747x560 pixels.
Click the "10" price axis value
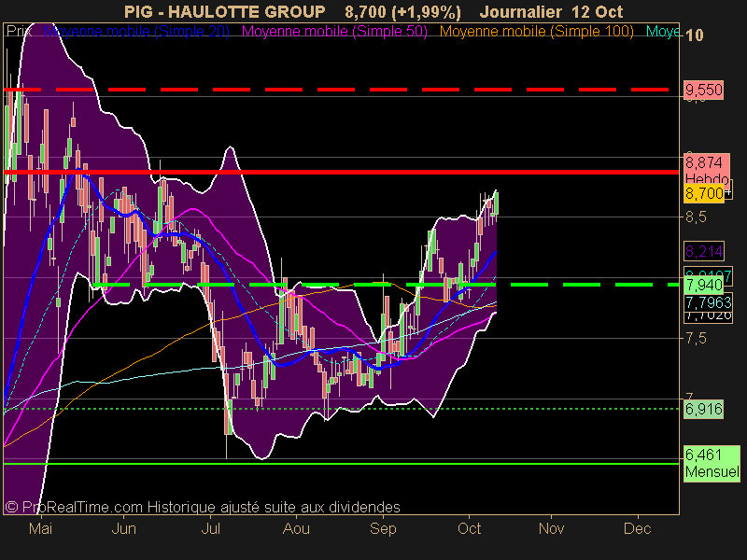[694, 35]
